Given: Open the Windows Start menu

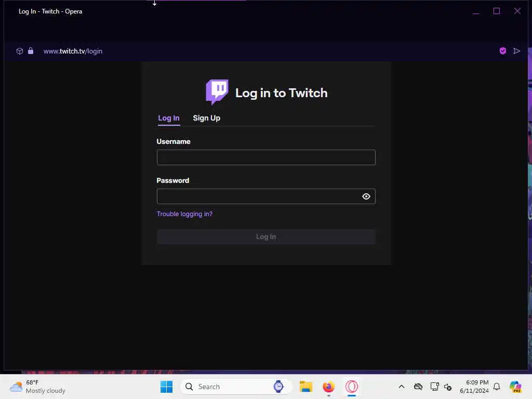Looking at the screenshot, I should tap(166, 387).
